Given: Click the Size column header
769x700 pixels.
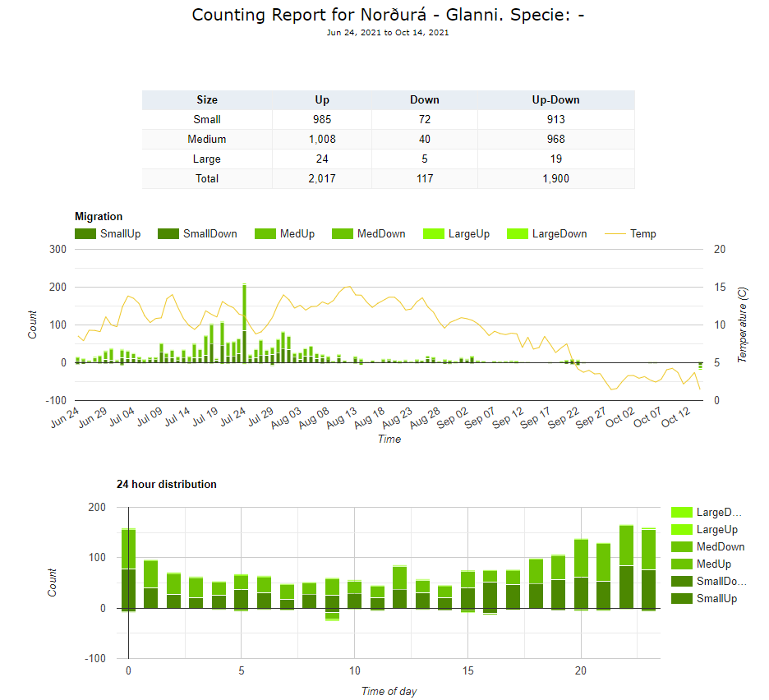Looking at the screenshot, I should (207, 100).
